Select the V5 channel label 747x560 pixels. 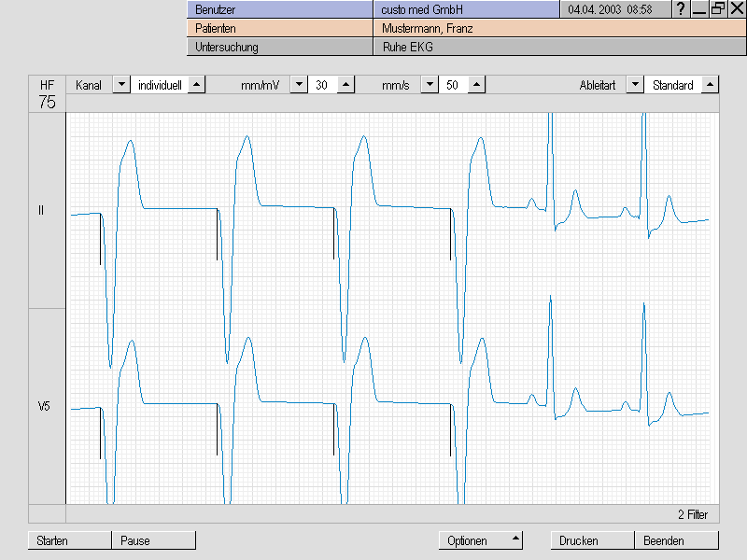coord(43,407)
